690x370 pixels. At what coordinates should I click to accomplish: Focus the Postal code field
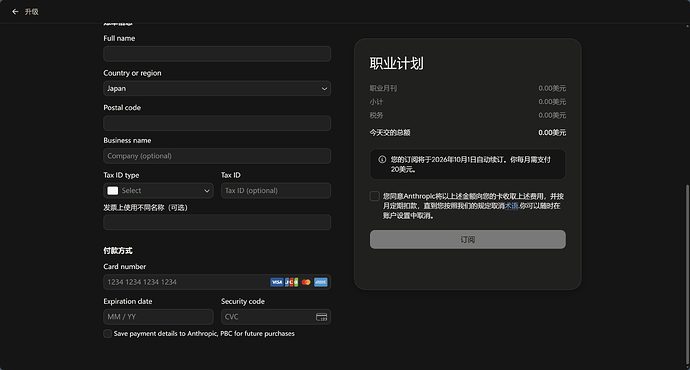point(217,123)
